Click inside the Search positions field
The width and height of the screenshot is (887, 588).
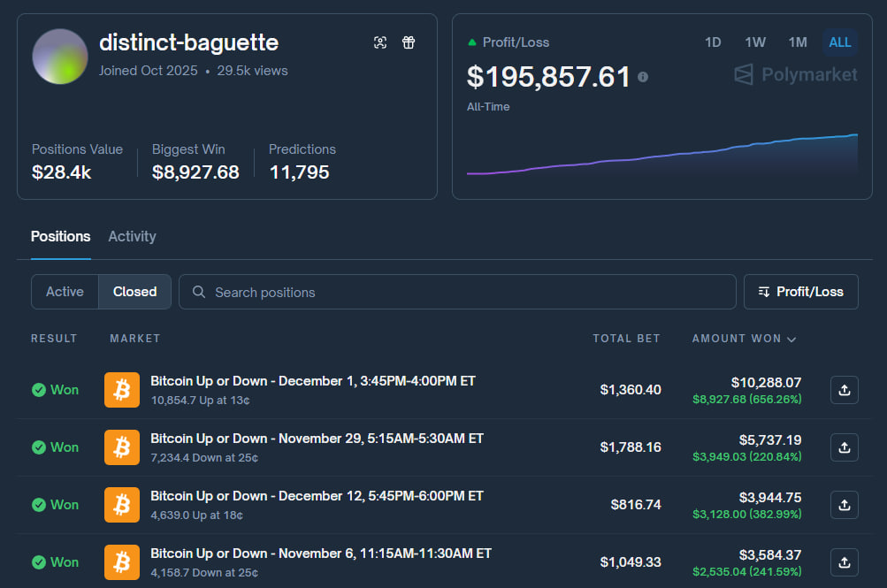coord(442,291)
